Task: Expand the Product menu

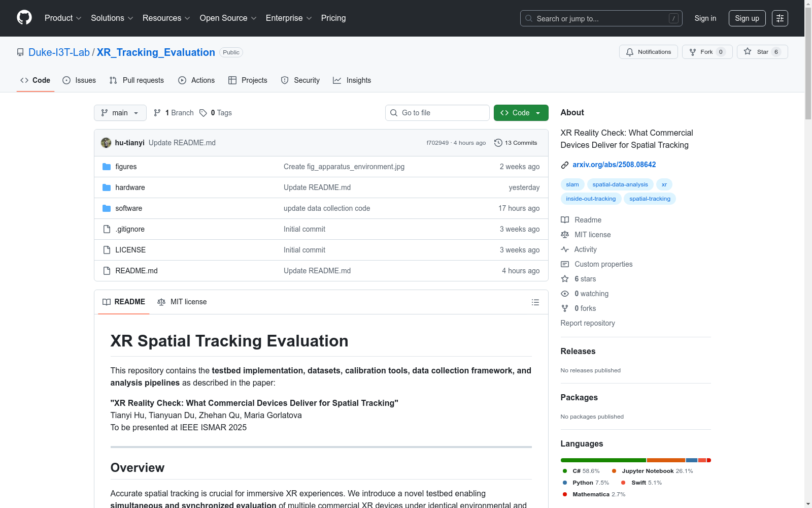Action: pyautogui.click(x=63, y=18)
